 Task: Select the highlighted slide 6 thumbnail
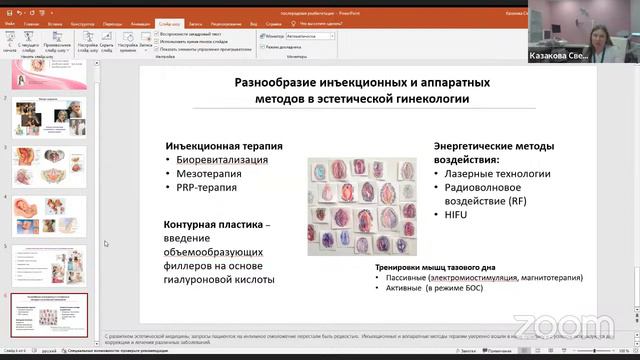[x=49, y=315]
